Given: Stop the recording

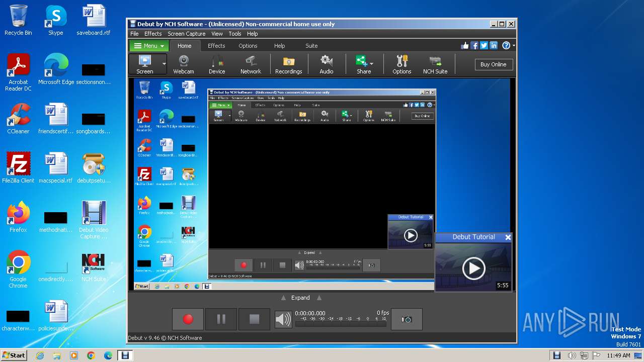Looking at the screenshot, I should (x=254, y=319).
